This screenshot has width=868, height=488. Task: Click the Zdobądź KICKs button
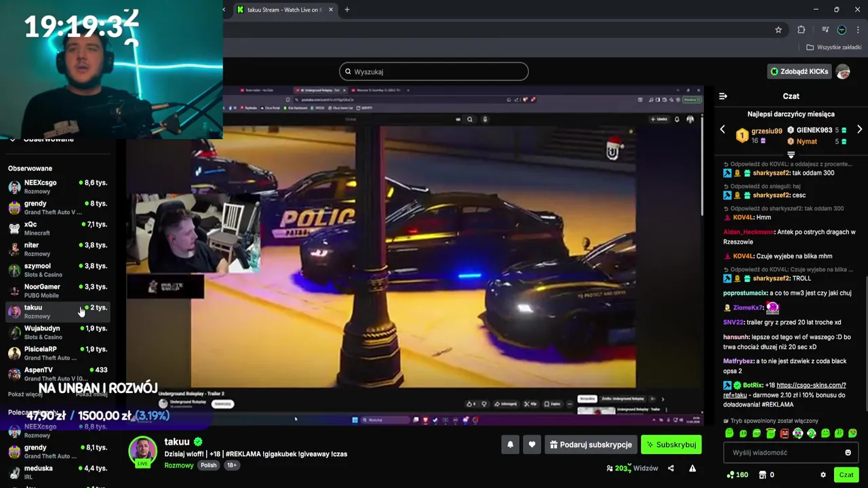point(799,71)
